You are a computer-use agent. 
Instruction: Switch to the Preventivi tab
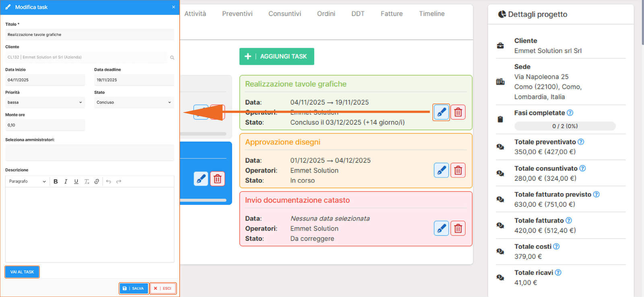click(x=237, y=14)
